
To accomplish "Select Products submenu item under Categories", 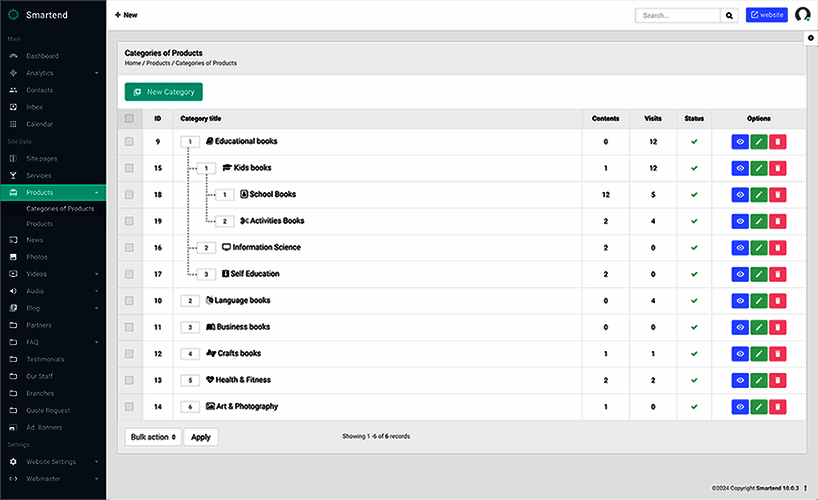I will (40, 224).
